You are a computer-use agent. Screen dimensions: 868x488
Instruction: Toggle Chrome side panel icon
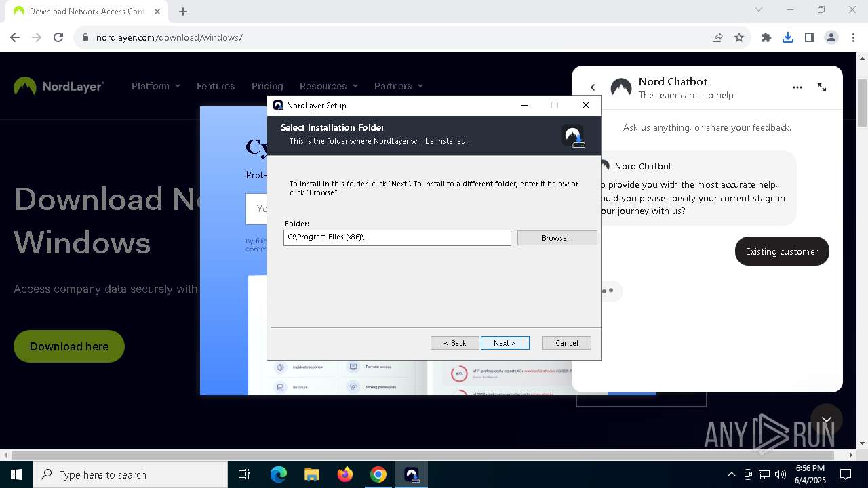810,37
